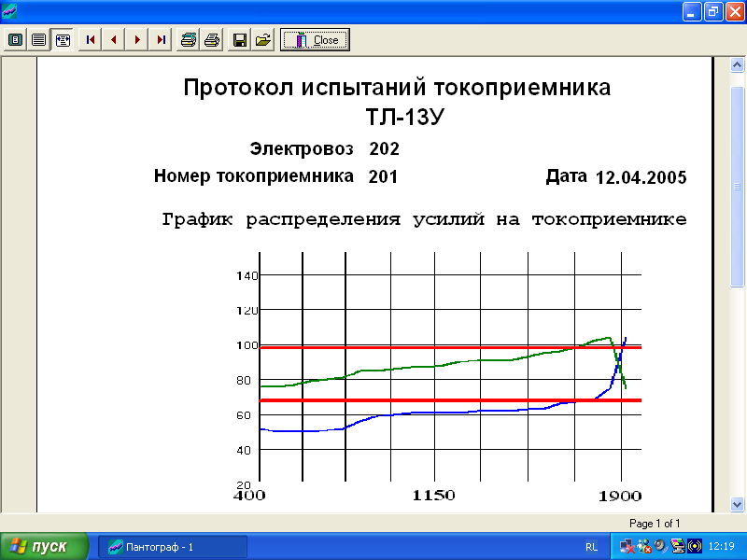Image resolution: width=747 pixels, height=560 pixels.
Task: Fit preview to page width
Action: tap(63, 39)
